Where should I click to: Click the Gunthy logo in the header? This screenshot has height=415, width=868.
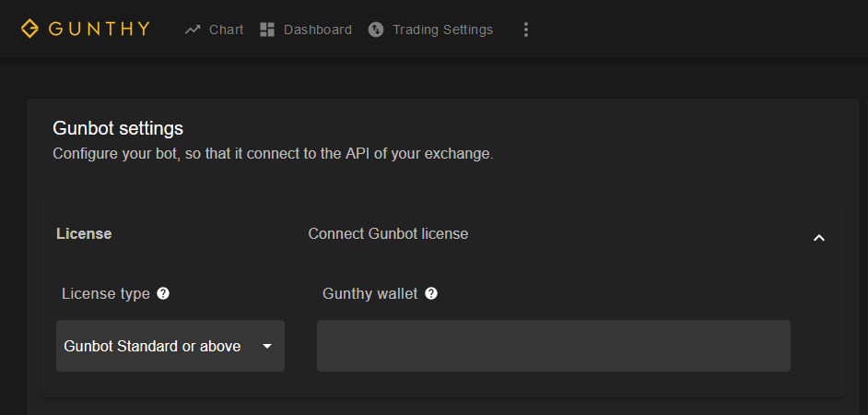[86, 29]
